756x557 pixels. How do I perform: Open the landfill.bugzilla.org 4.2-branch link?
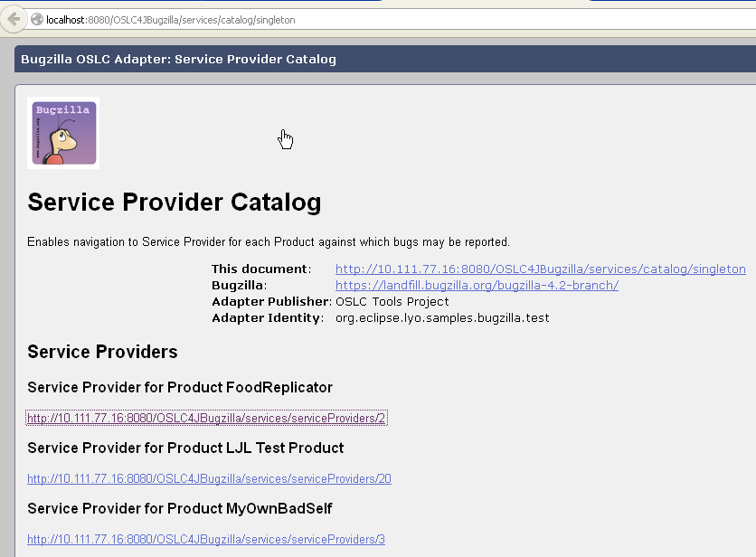pyautogui.click(x=477, y=286)
